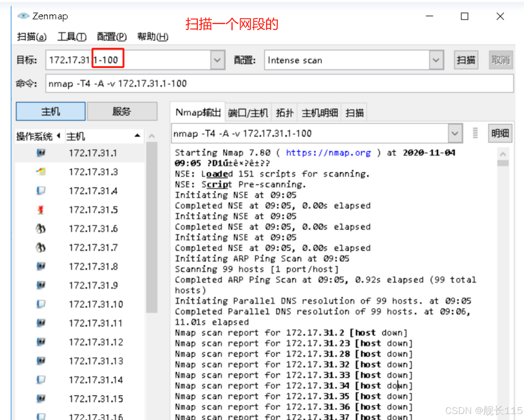Click Linux penguin icon for 172.17.31.6
Image resolution: width=524 pixels, height=420 pixels.
point(41,229)
